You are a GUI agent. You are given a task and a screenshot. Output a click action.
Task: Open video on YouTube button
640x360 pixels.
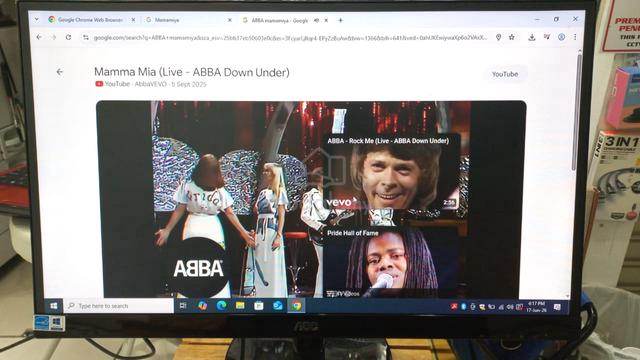tap(505, 74)
